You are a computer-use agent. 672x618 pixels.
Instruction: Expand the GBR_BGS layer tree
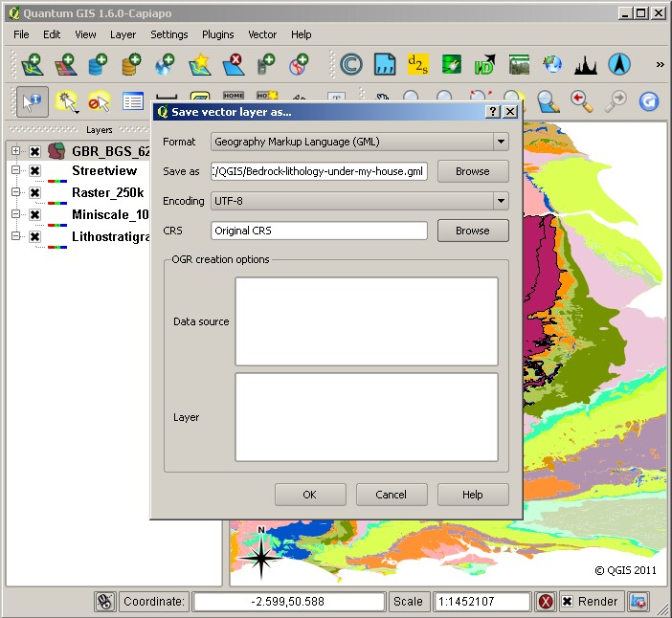[16, 151]
